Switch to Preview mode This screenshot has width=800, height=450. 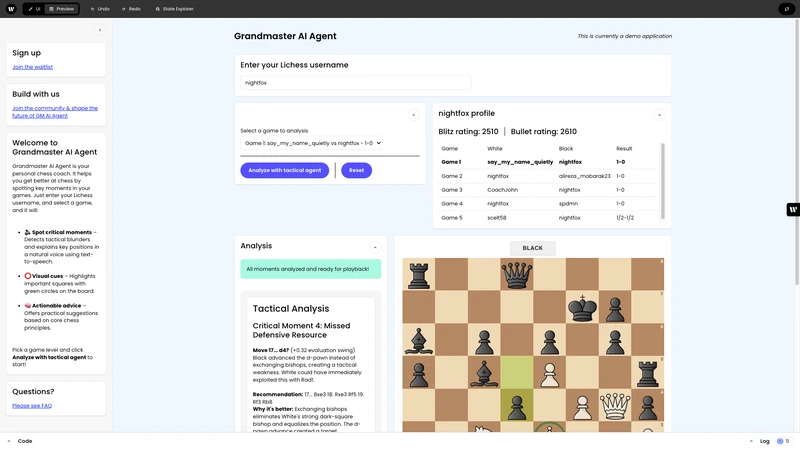click(x=61, y=9)
